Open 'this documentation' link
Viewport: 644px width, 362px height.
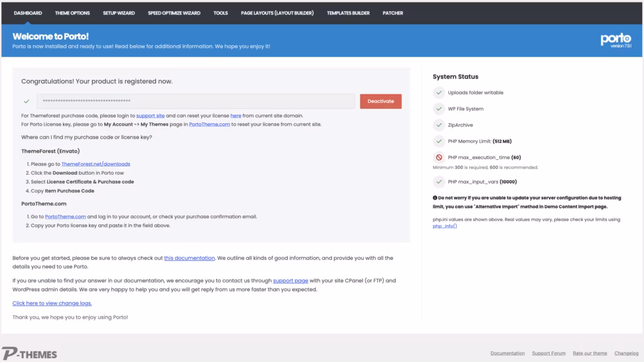[x=189, y=258]
